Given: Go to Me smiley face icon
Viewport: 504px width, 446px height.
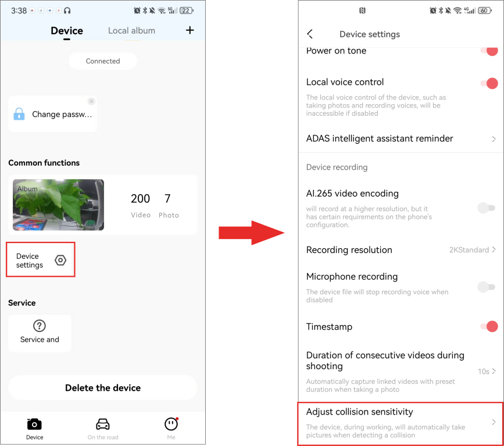Looking at the screenshot, I should click(x=171, y=424).
